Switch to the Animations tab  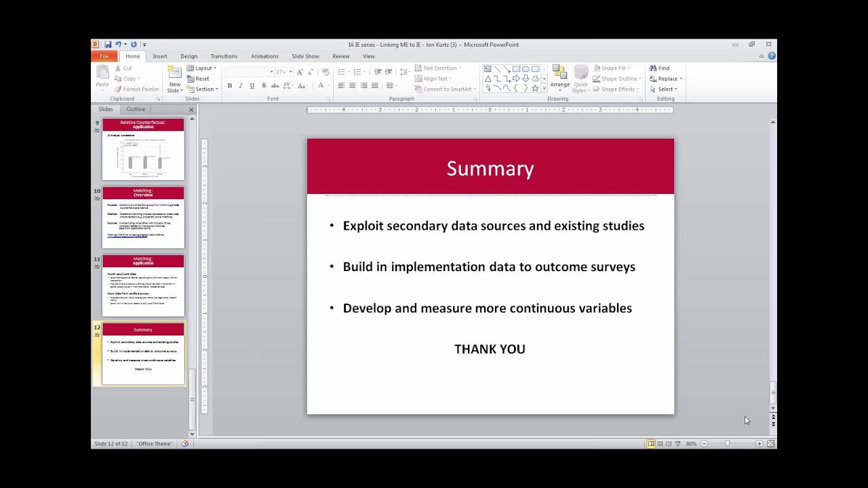(x=264, y=56)
